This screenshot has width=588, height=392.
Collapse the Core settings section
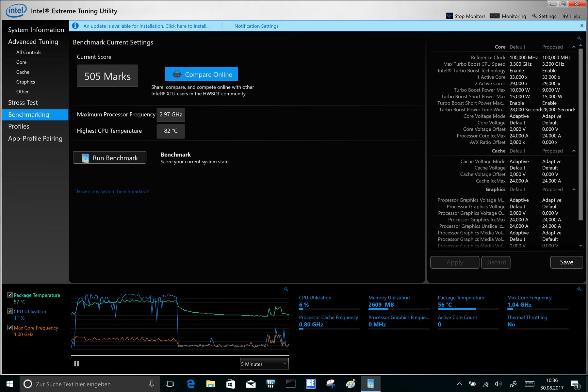pos(574,47)
